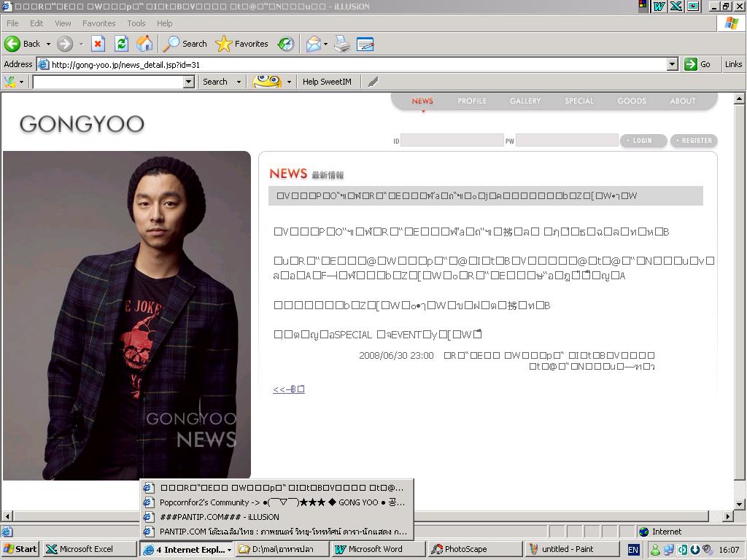Screen dimensions: 747x560
Task: Click the Links toolbar label
Action: tap(733, 64)
